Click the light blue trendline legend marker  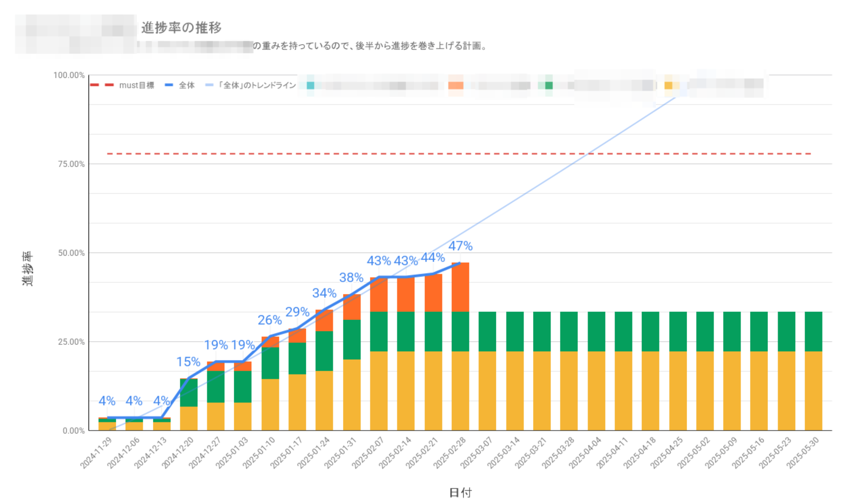(x=209, y=85)
